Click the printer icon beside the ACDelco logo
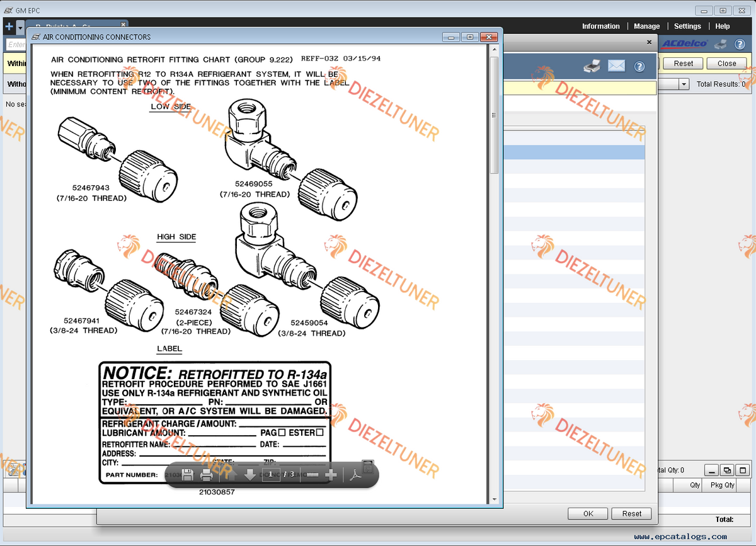756x546 pixels. [721, 44]
